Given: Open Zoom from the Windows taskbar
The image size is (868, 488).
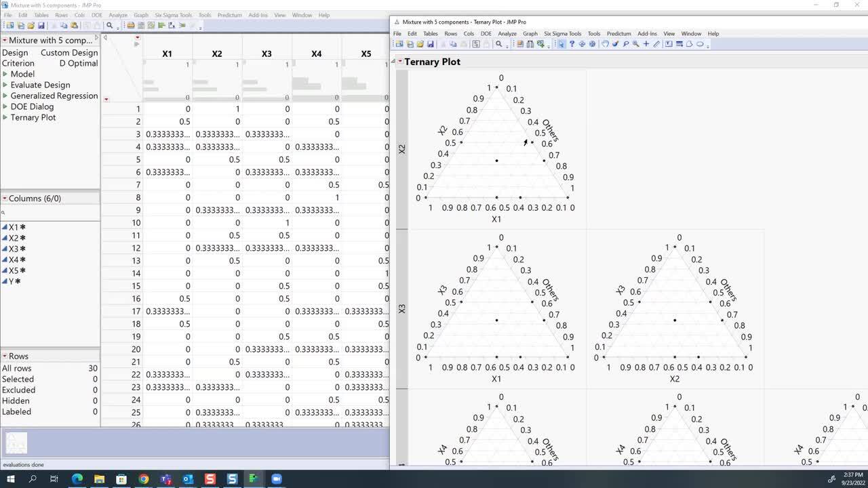Looking at the screenshot, I should [x=276, y=479].
